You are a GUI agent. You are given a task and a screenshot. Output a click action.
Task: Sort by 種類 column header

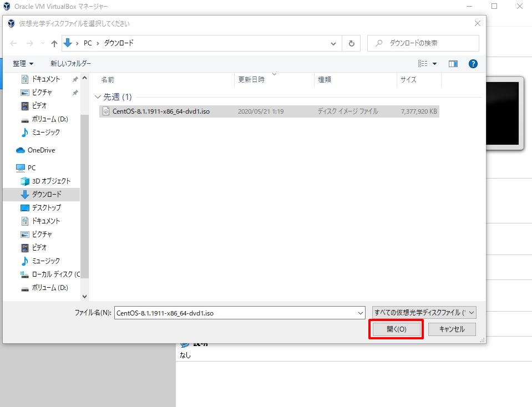click(325, 80)
